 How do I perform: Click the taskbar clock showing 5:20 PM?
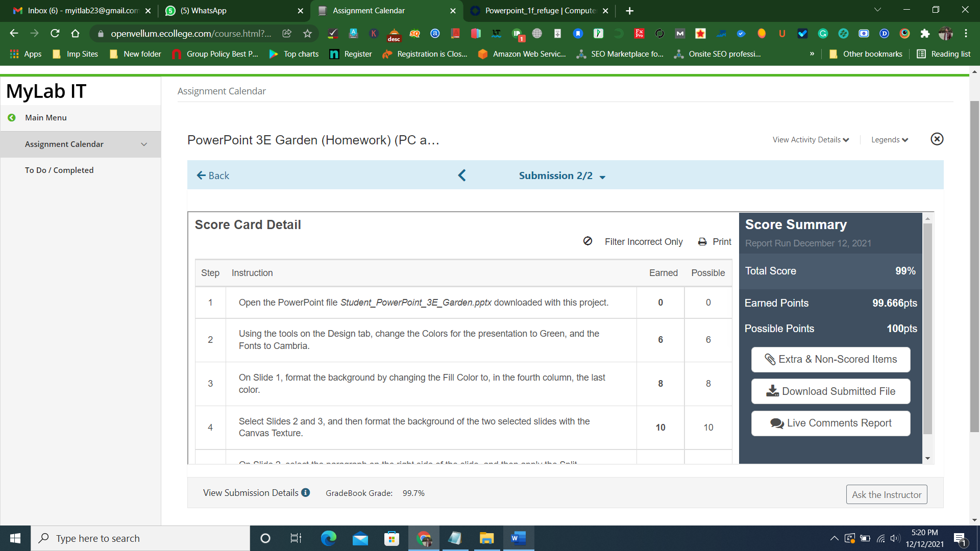point(925,538)
